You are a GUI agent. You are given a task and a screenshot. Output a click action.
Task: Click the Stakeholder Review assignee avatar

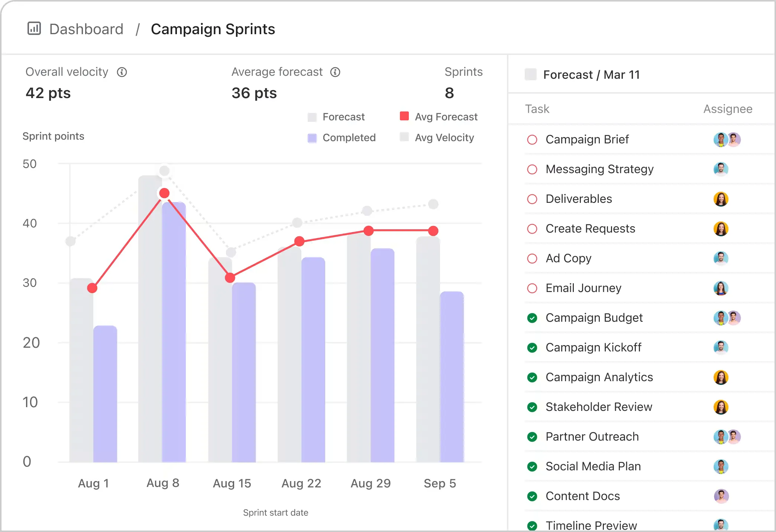tap(721, 407)
